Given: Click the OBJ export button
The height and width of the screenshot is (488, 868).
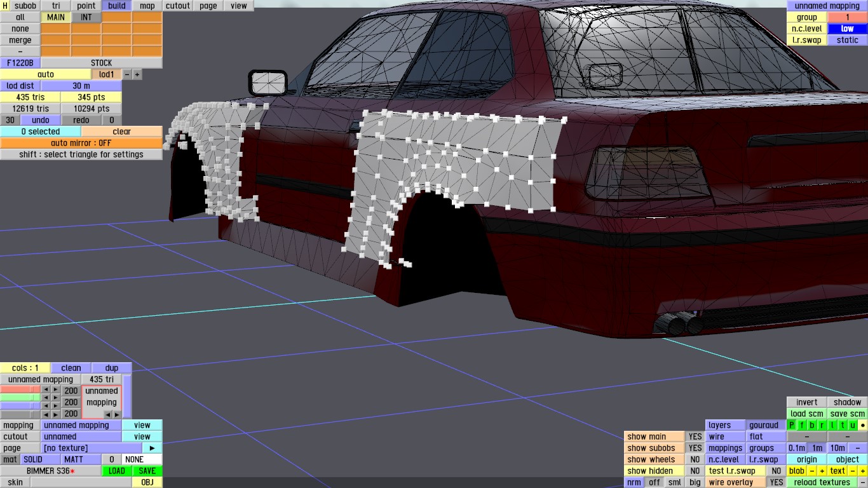Looking at the screenshot, I should 147,482.
